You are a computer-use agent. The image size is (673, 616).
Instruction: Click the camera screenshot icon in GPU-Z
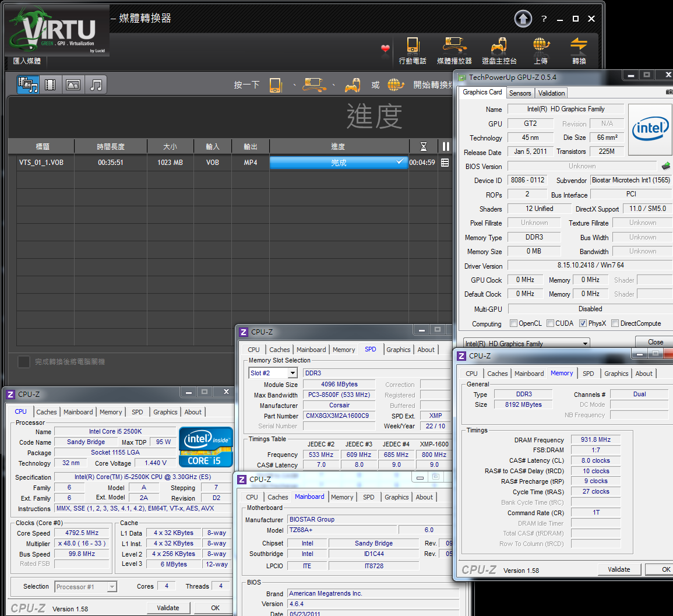click(x=669, y=92)
